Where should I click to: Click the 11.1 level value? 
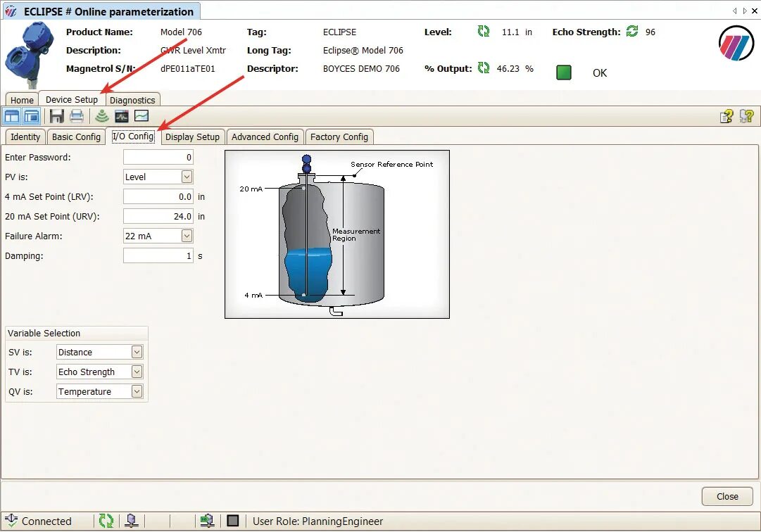(510, 32)
